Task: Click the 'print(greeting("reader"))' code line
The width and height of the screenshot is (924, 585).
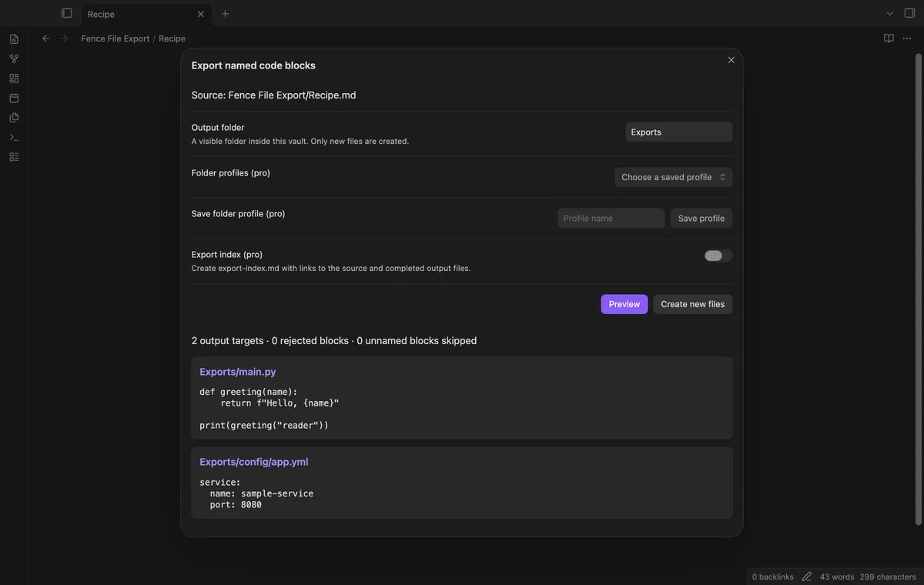Action: pos(264,425)
